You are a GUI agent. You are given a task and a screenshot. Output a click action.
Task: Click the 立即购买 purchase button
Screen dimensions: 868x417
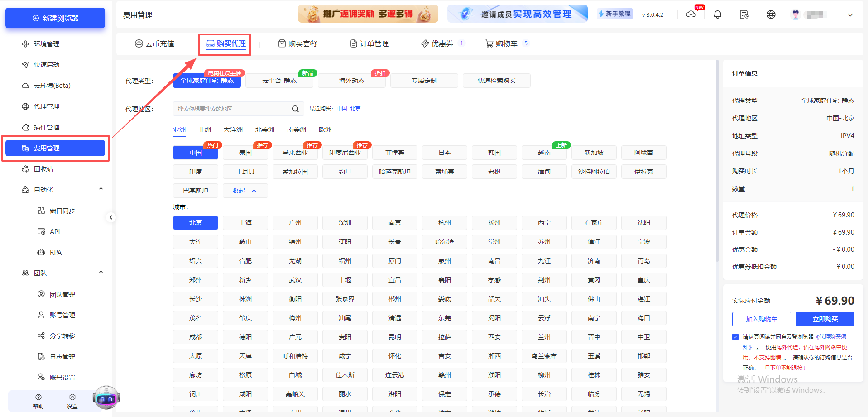click(x=824, y=319)
